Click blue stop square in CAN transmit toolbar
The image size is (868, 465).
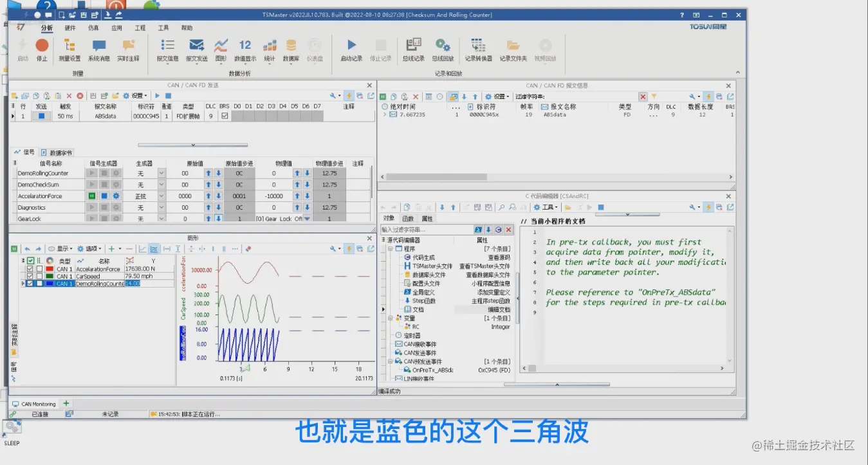pos(168,96)
